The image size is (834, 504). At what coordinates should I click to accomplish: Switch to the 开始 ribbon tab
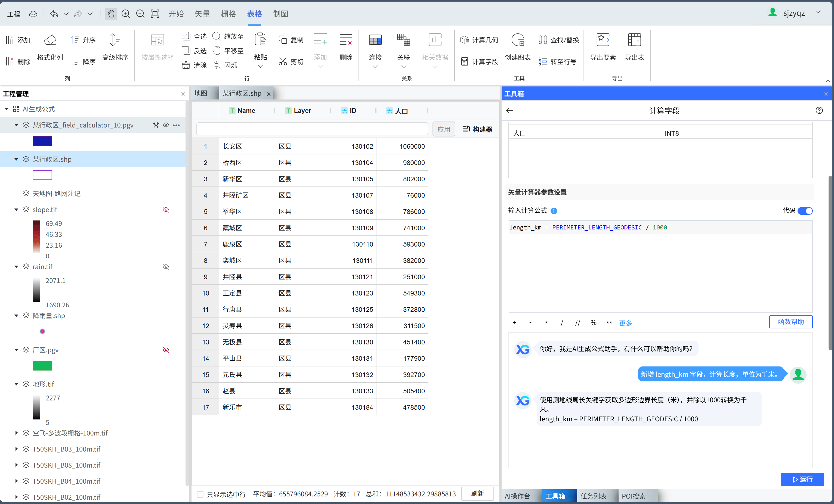click(176, 14)
